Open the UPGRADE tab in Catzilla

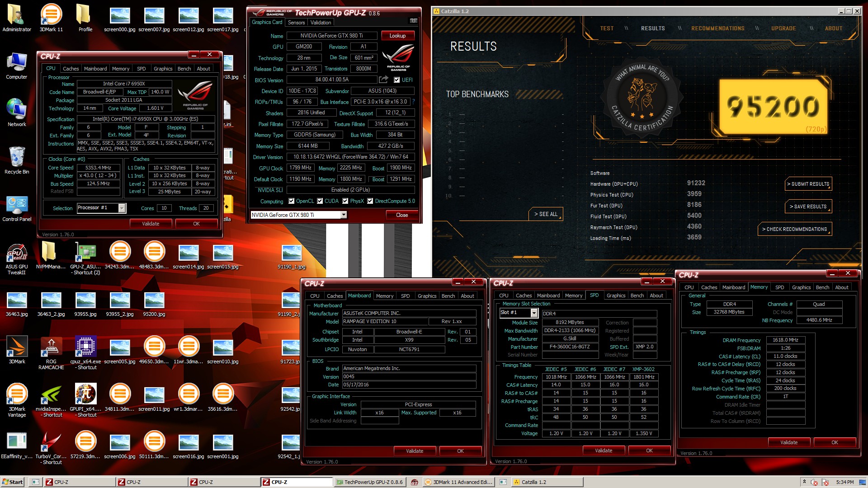[x=783, y=28]
